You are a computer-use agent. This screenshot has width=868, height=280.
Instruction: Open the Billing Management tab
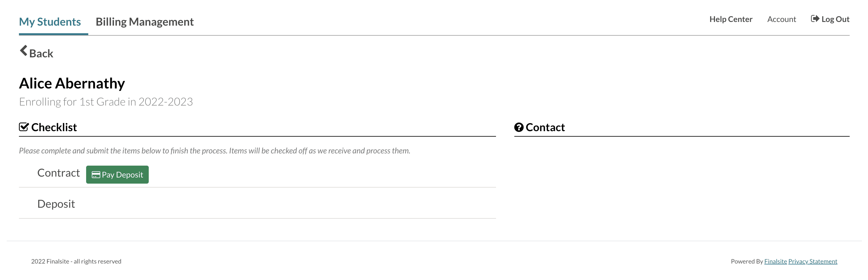coord(144,22)
